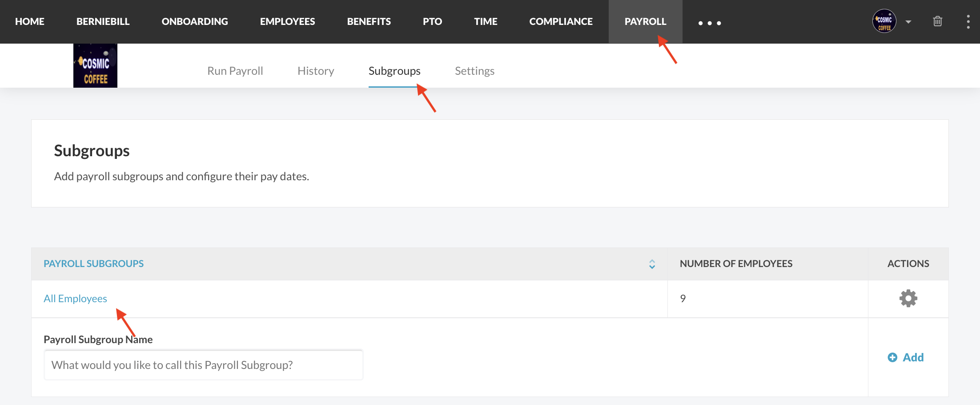Navigate to Home in top menu
980x405 pixels.
pyautogui.click(x=30, y=21)
